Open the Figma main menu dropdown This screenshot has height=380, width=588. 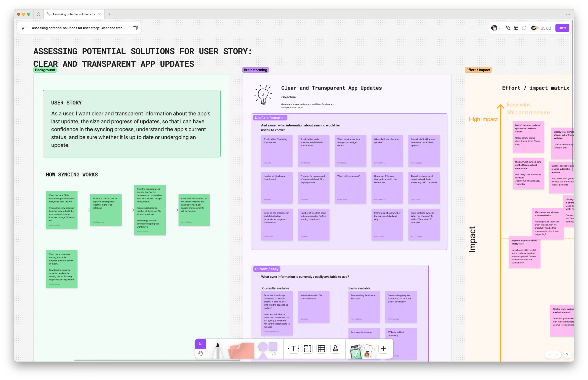click(24, 28)
